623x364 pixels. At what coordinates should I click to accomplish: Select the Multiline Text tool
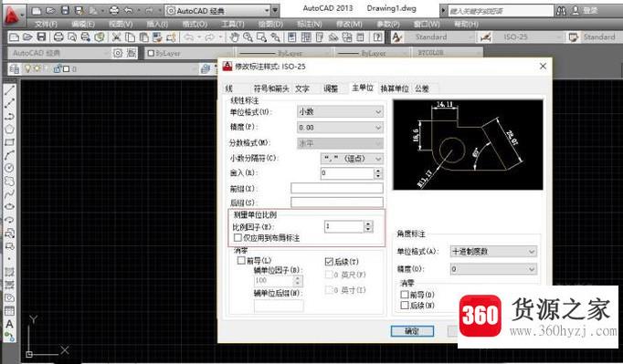coord(9,324)
